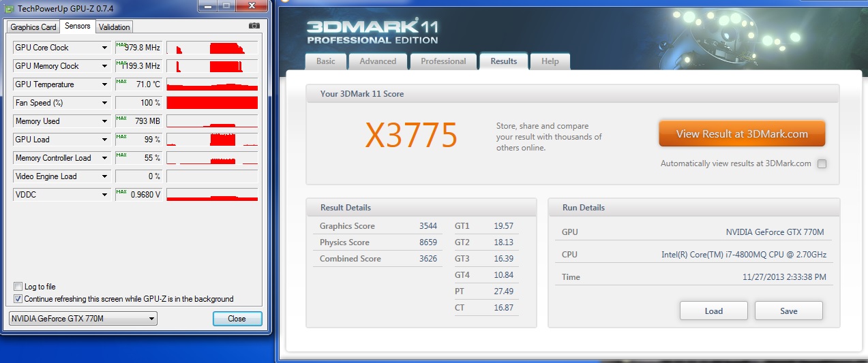The width and height of the screenshot is (868, 363).
Task: Open the VDDC sensor dropdown
Action: click(x=105, y=195)
